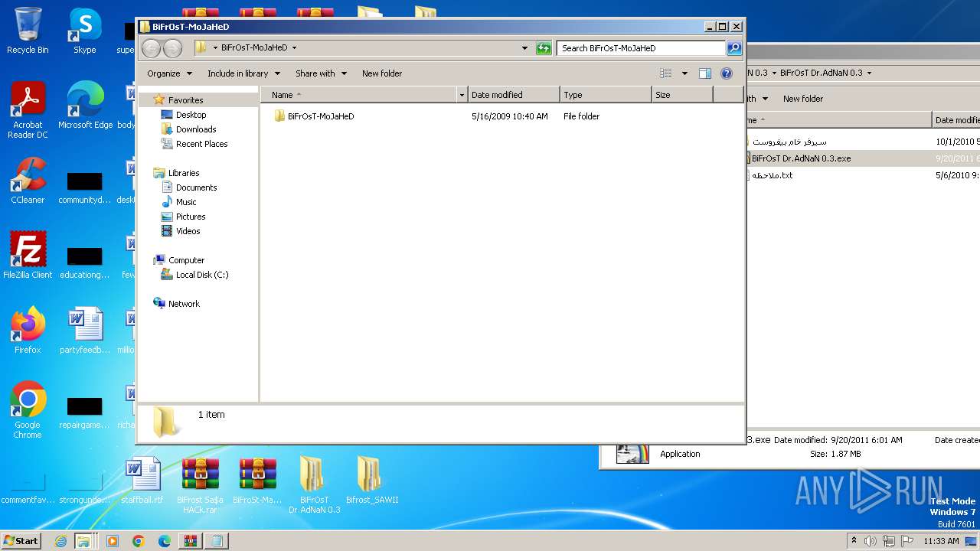Click the Start button
Viewport: 980px width, 551px height.
(21, 541)
